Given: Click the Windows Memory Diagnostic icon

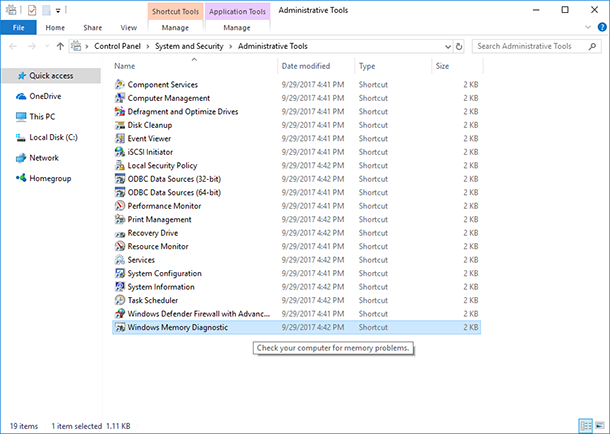Looking at the screenshot, I should click(x=120, y=327).
